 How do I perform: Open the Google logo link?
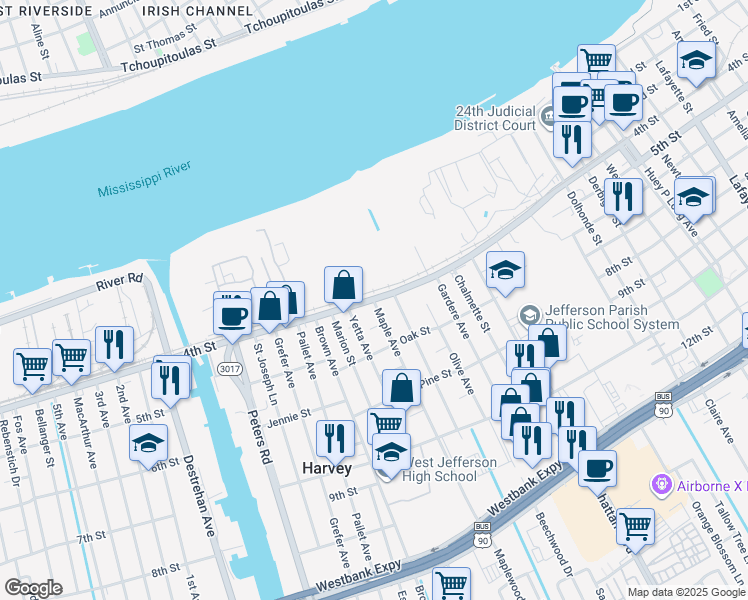coord(33,589)
